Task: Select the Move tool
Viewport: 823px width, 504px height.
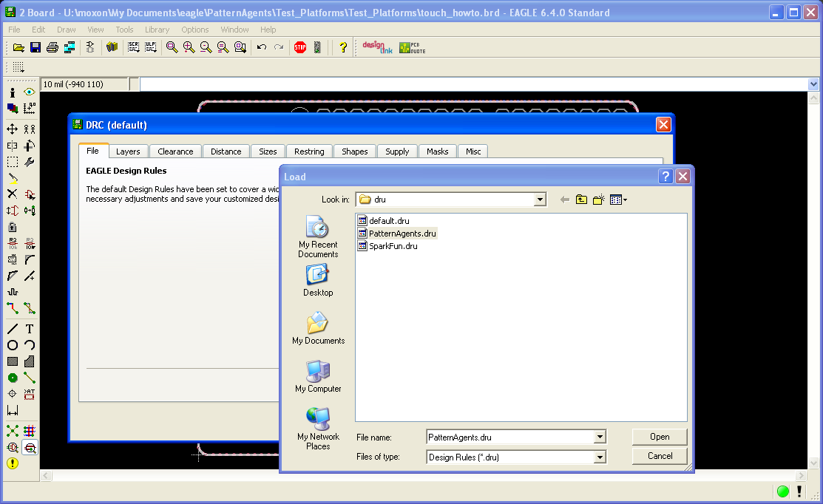Action: 13,129
